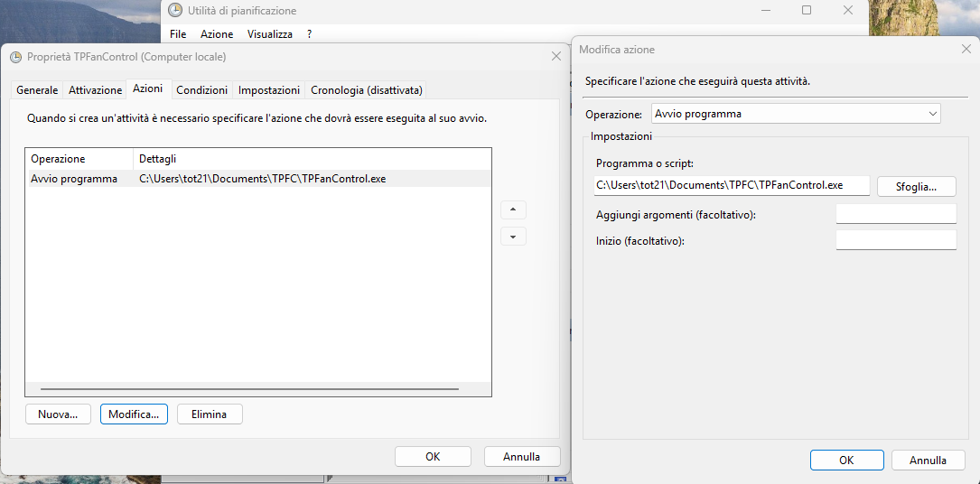980x484 pixels.
Task: Click the move action up arrow button
Action: [x=513, y=209]
